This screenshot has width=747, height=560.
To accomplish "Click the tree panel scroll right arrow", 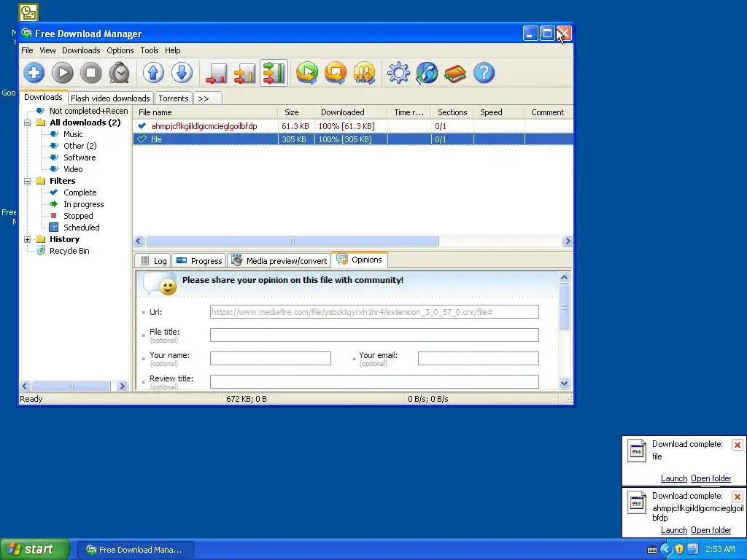I will point(122,386).
